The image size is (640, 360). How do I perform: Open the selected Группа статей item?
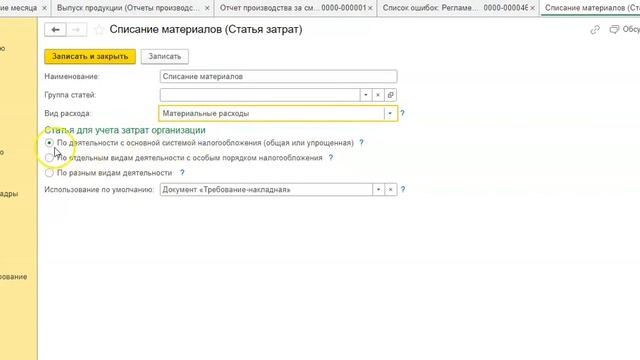390,95
